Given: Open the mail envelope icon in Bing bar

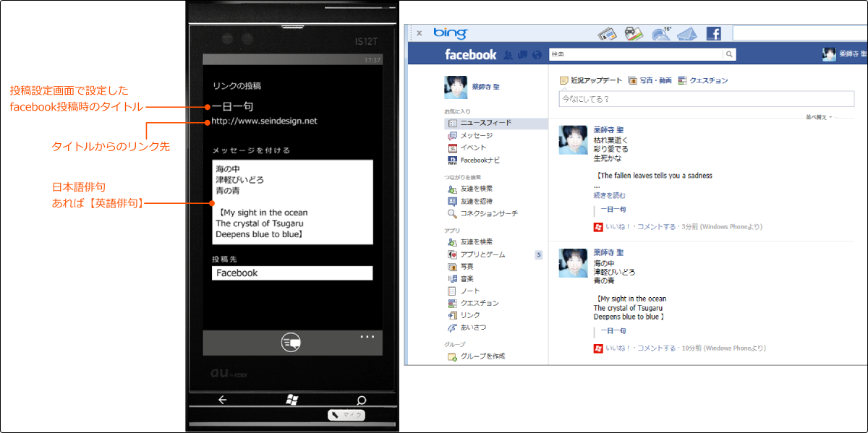Looking at the screenshot, I should (686, 33).
